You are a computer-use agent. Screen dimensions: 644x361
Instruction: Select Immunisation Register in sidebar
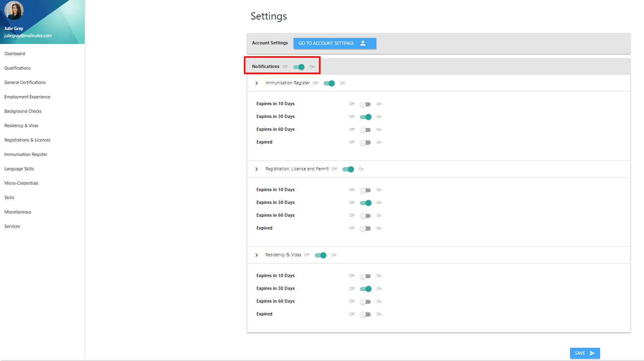pyautogui.click(x=26, y=154)
